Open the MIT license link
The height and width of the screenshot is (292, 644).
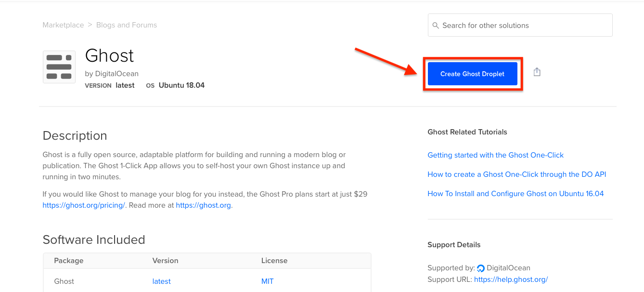tap(267, 281)
